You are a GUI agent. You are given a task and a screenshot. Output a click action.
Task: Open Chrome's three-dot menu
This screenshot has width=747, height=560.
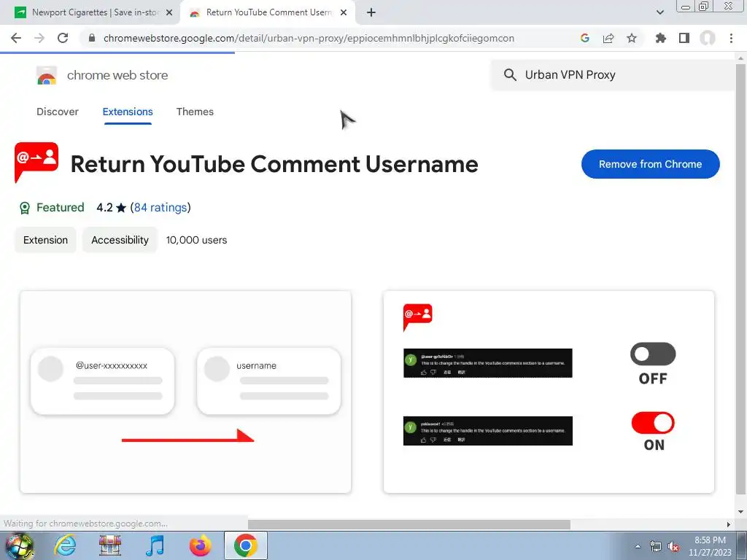pos(731,38)
